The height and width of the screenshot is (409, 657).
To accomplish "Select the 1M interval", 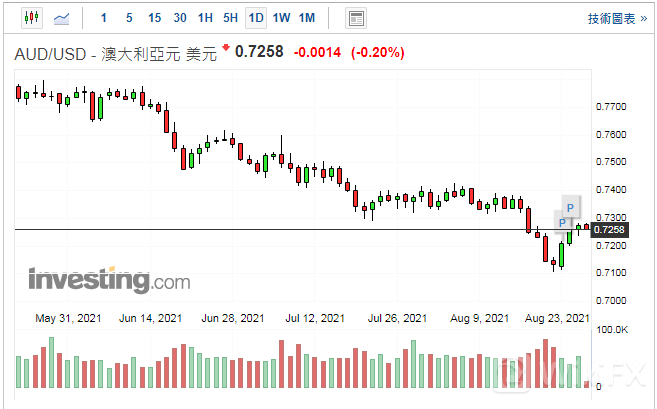I will (x=307, y=18).
